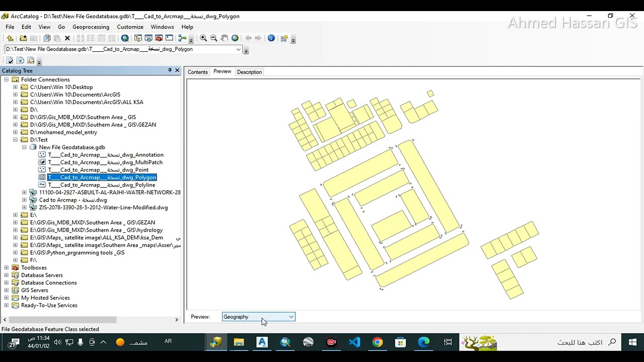Select the Zoom Out tool
This screenshot has height=362, width=644.
click(x=214, y=38)
